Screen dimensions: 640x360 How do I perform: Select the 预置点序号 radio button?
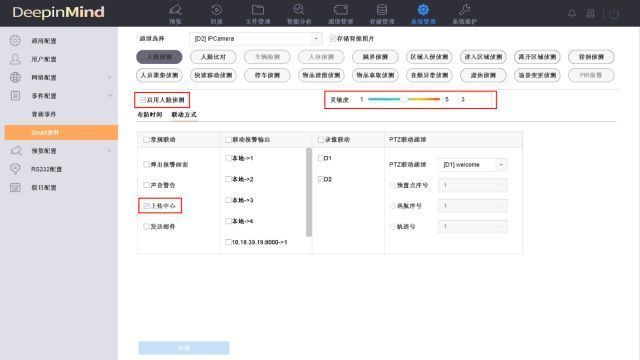coord(393,185)
